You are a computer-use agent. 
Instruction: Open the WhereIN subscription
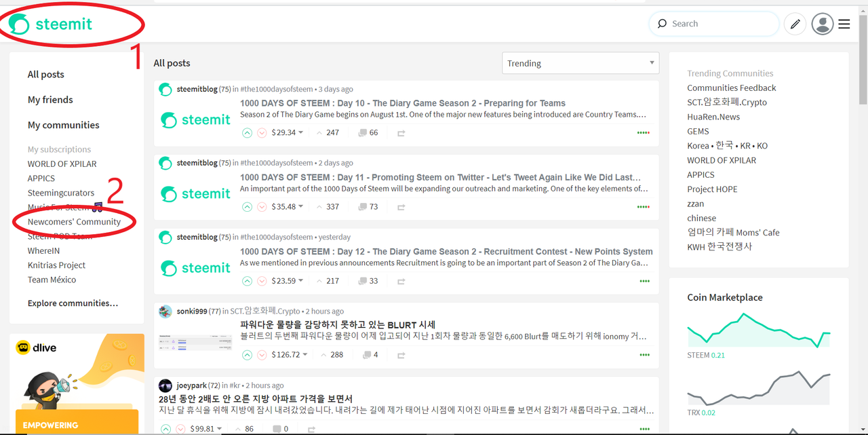tap(43, 251)
